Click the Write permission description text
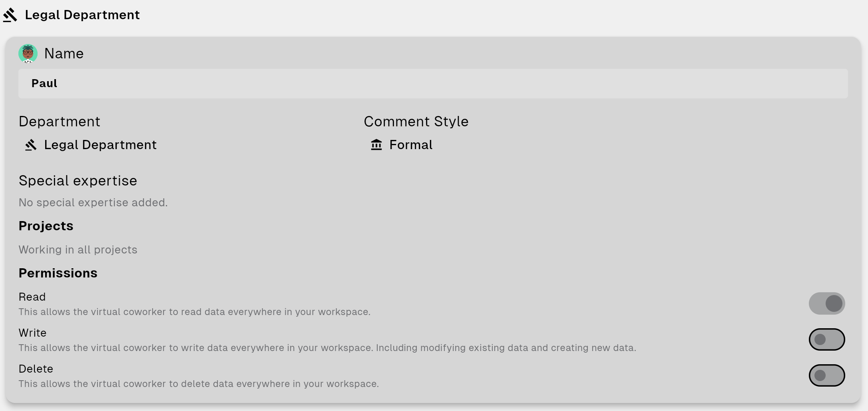 tap(327, 348)
